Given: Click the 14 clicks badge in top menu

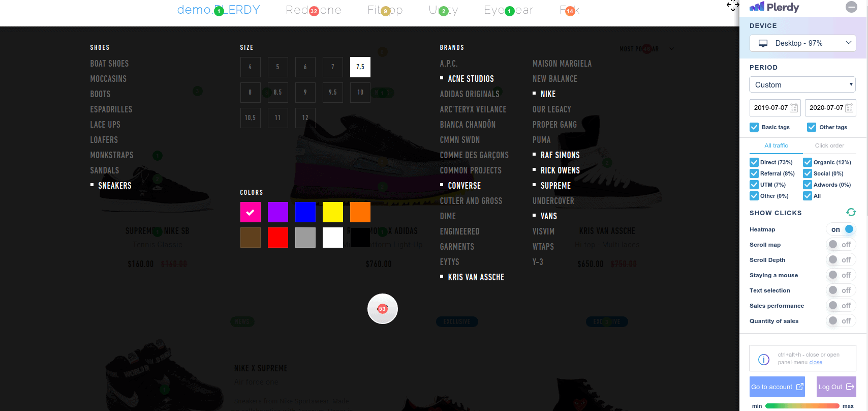Looking at the screenshot, I should (570, 11).
